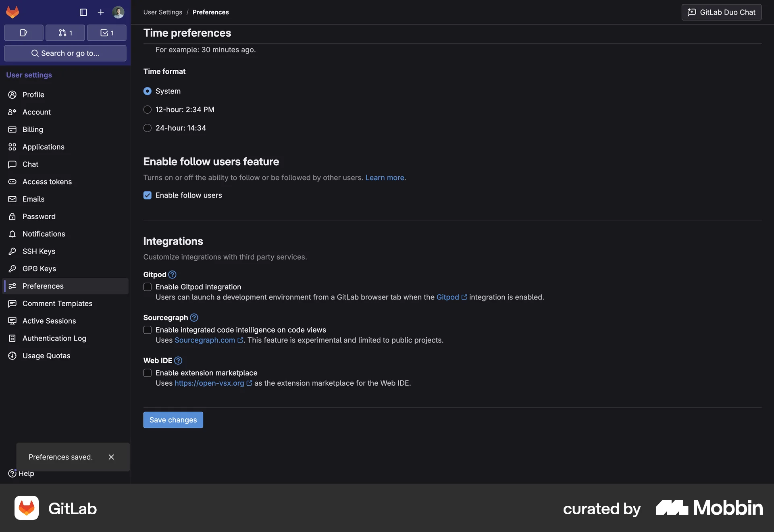This screenshot has width=774, height=532.
Task: Open the GitLab home logo
Action: point(12,12)
